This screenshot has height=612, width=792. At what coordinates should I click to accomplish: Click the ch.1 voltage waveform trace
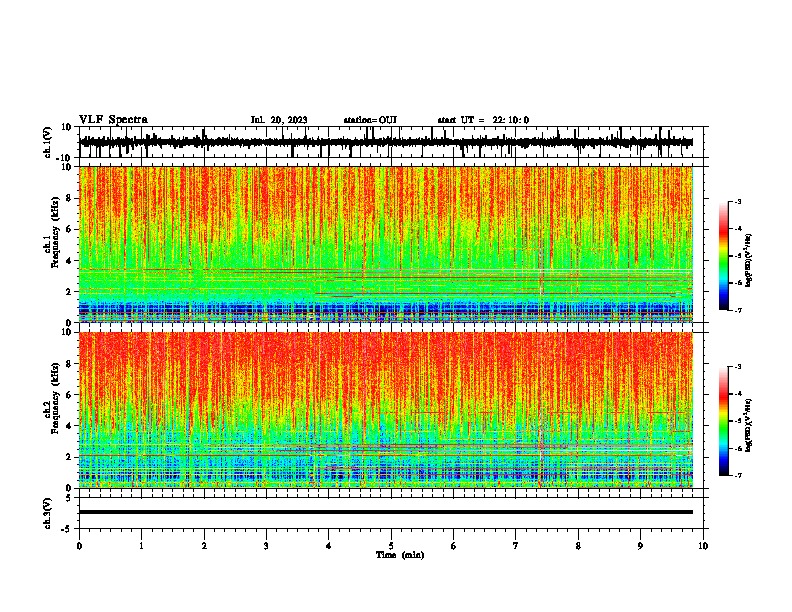386,142
